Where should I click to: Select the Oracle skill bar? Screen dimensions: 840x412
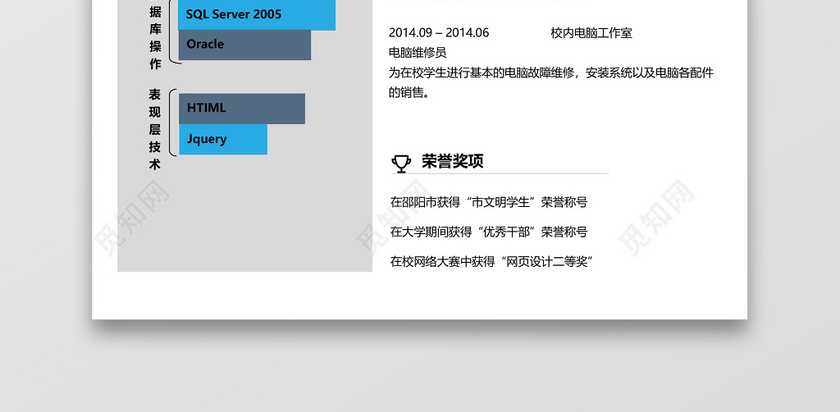245,45
